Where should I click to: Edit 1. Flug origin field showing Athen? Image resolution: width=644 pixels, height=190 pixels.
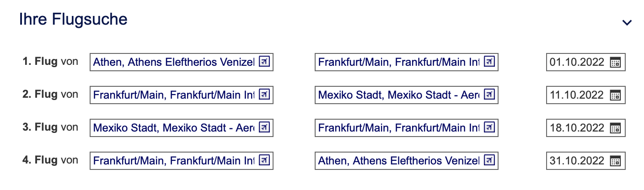(x=174, y=62)
